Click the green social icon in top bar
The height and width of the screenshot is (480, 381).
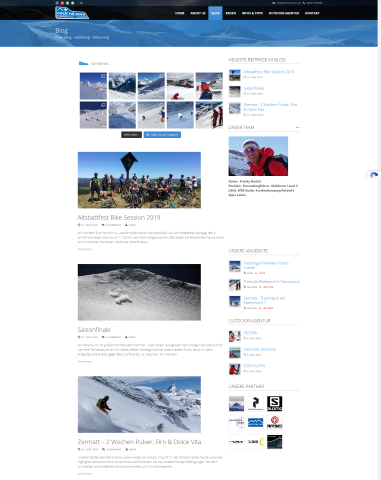[67, 3]
